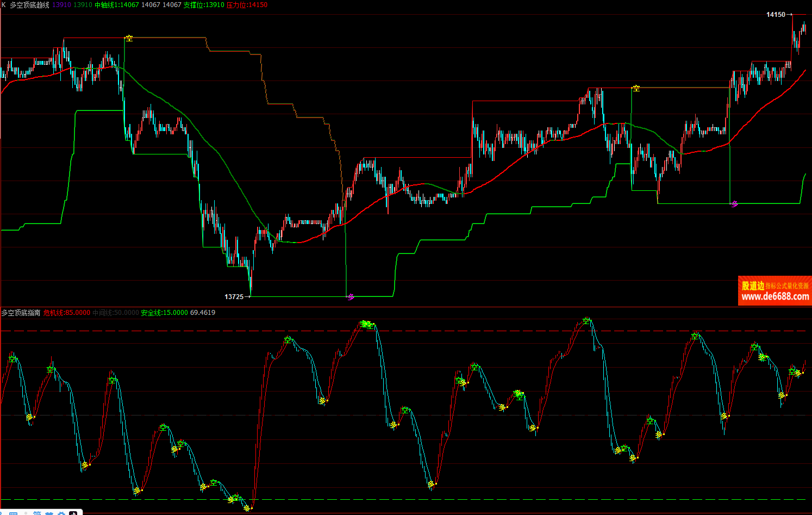
Task: Open the soft keyboard icon in input toolbar
Action: tap(14, 513)
